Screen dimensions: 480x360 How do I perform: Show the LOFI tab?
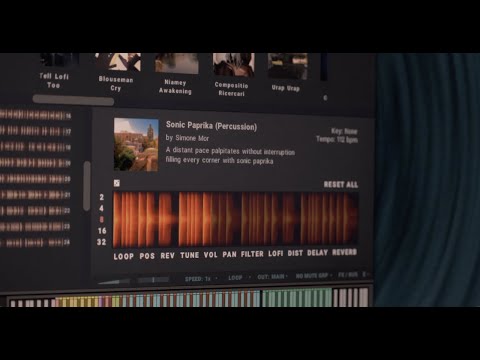[276, 254]
